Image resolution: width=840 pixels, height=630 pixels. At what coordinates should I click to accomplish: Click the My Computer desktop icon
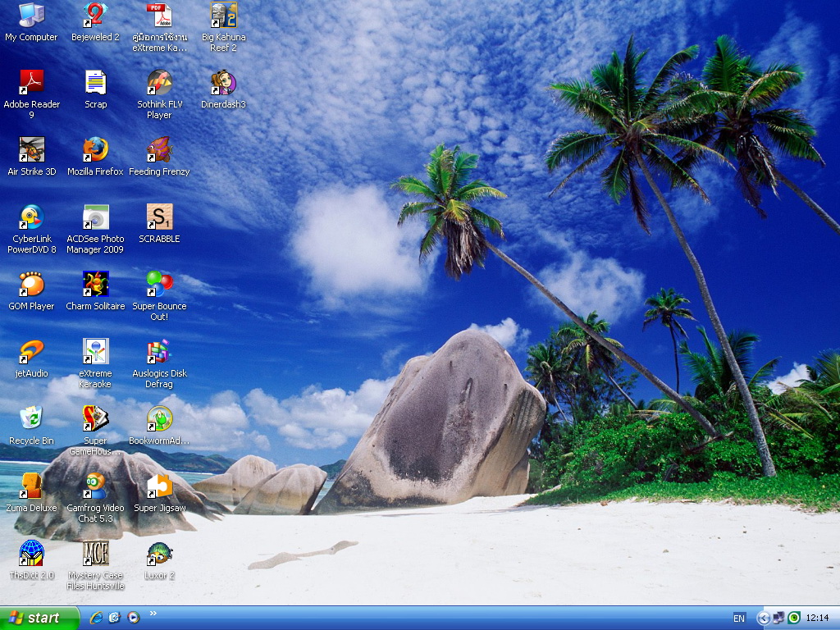pyautogui.click(x=31, y=16)
